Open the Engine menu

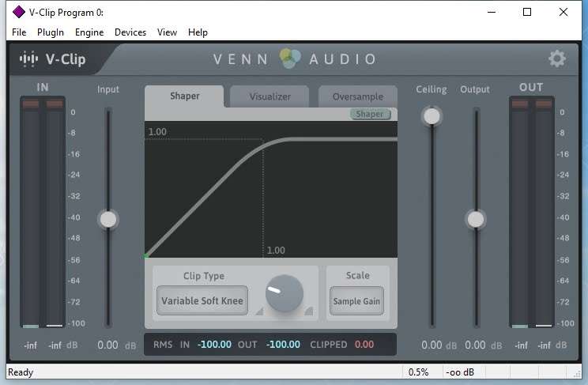89,32
